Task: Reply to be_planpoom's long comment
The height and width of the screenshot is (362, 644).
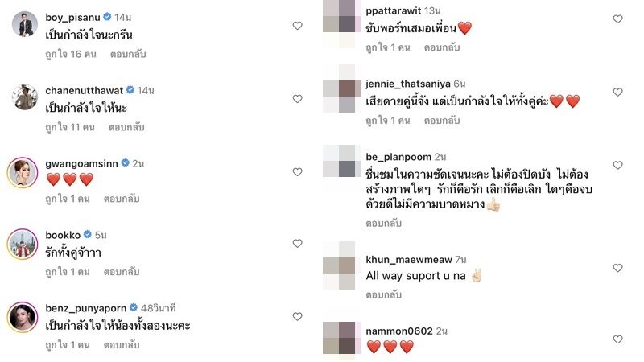Action: (384, 224)
